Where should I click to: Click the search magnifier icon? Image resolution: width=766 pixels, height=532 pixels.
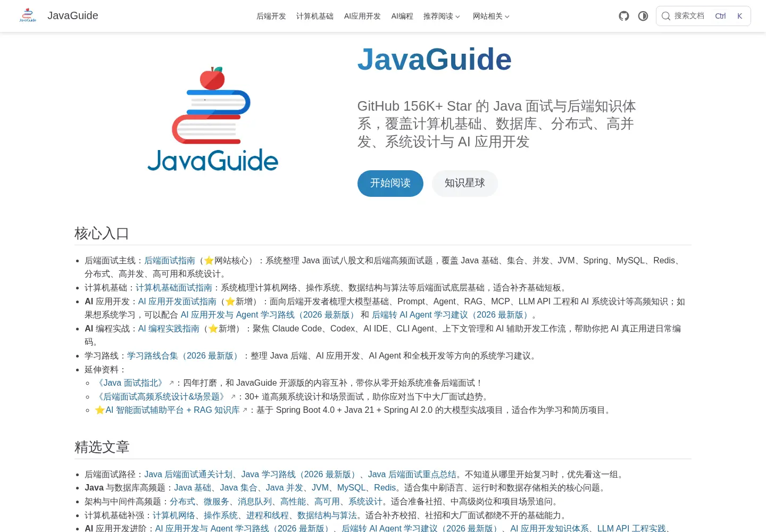[x=665, y=16]
